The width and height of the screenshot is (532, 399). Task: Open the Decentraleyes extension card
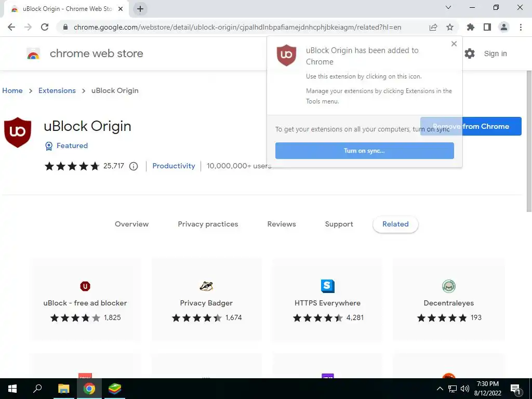click(x=448, y=299)
